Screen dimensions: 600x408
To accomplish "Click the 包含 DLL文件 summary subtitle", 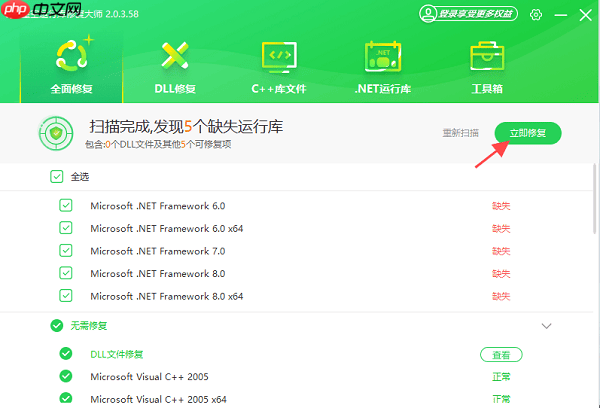I will pos(158,144).
